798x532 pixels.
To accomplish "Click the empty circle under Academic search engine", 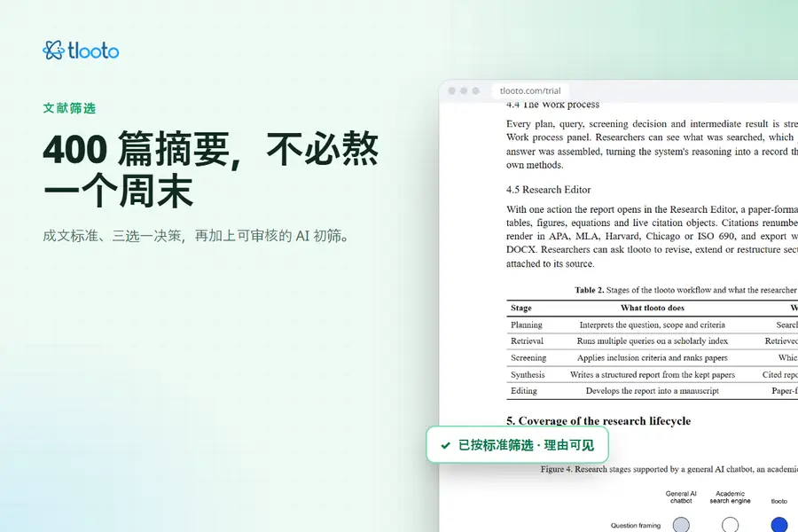I will coord(731,525).
